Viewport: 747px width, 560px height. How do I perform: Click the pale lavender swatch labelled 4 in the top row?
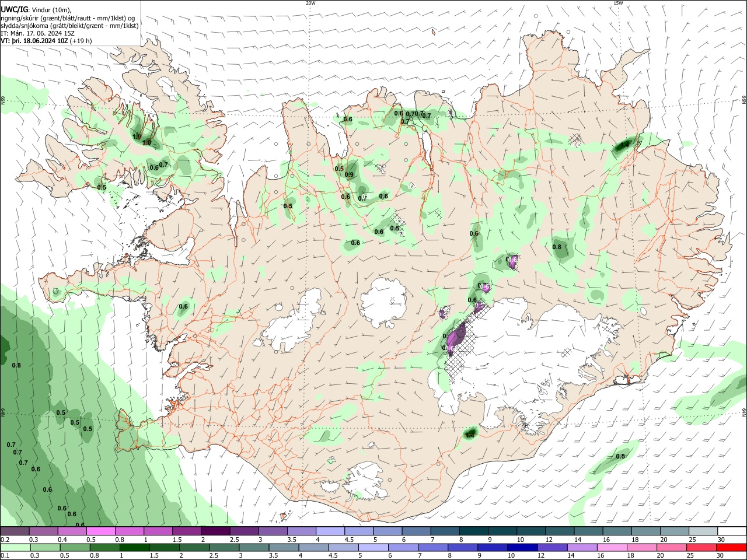[330, 531]
